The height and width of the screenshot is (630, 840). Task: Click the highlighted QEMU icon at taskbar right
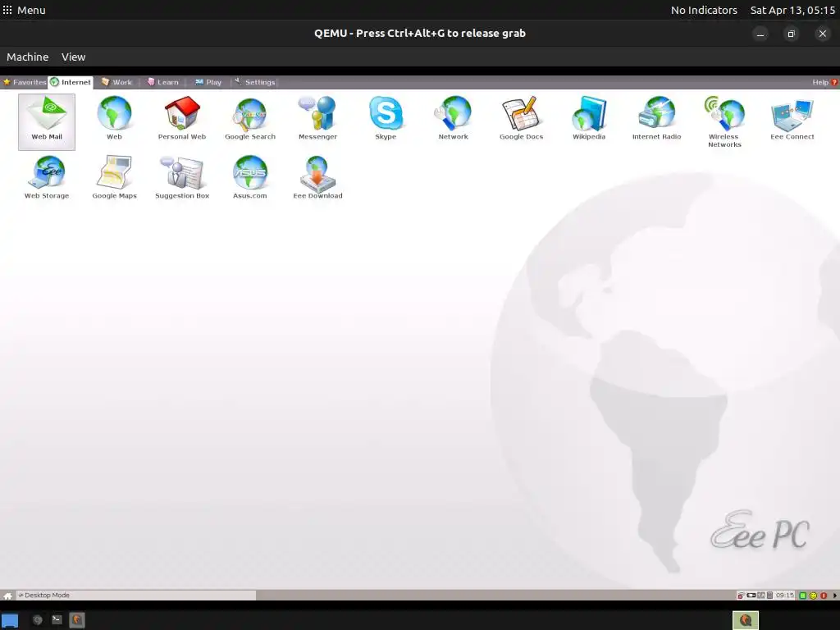click(745, 620)
